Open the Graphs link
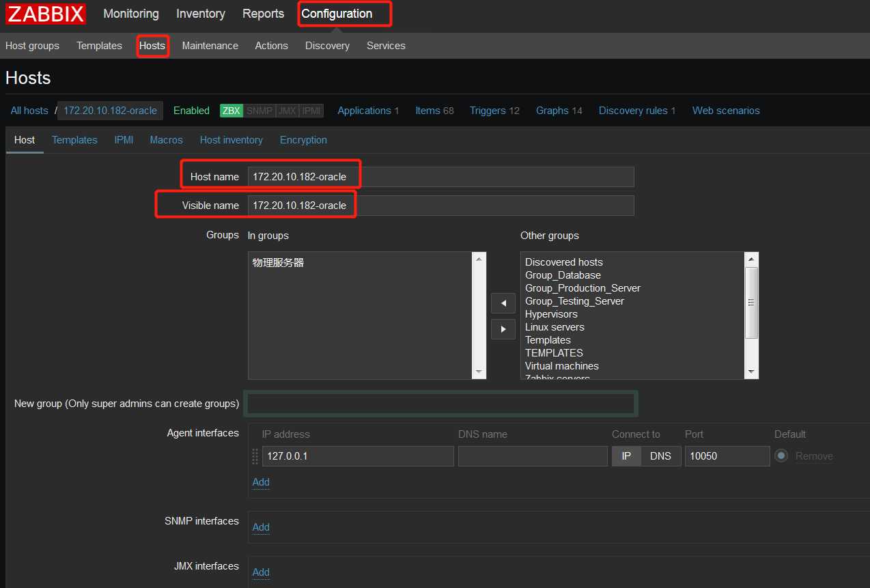 point(552,111)
